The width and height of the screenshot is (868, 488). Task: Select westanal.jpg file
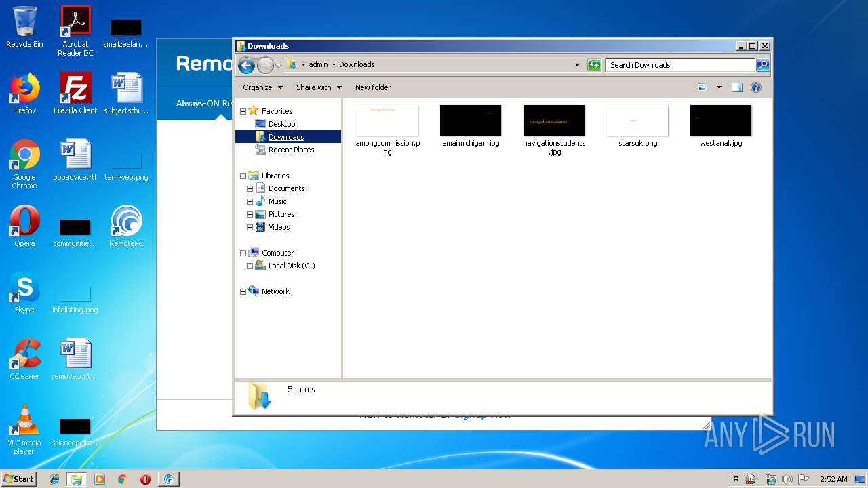pos(721,125)
